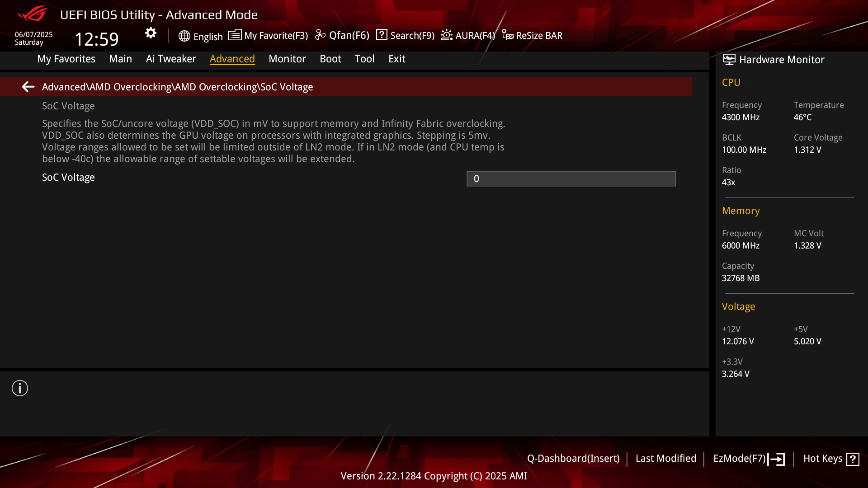Click the EzMode exit arrow icon

coord(776,459)
